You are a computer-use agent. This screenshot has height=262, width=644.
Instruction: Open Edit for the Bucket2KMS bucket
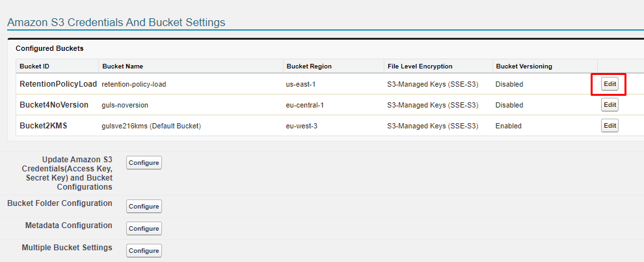(x=610, y=126)
